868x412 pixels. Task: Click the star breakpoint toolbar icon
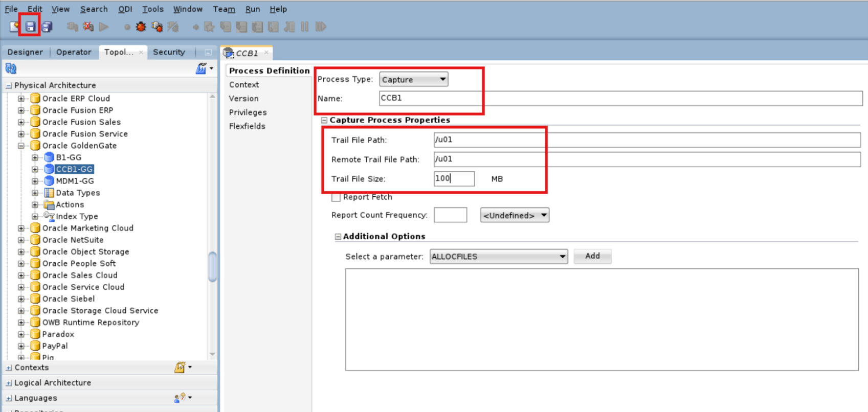209,27
